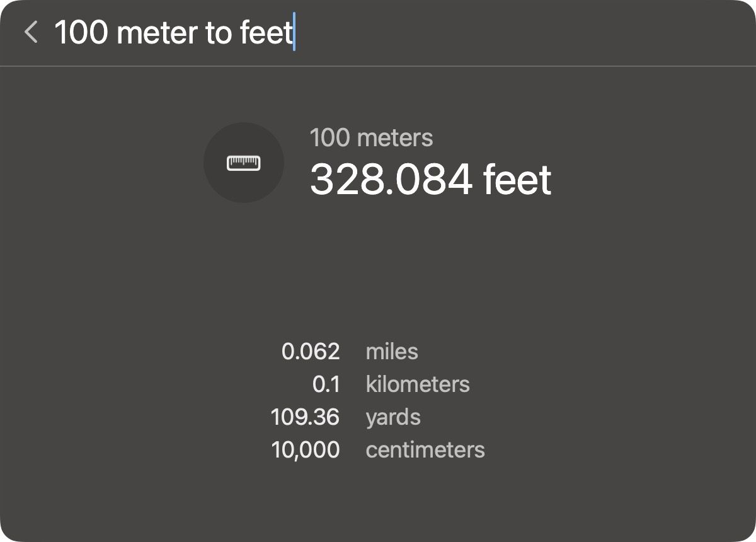Screen dimensions: 756x542
Task: Select the 328.084 feet result
Action: click(x=430, y=180)
